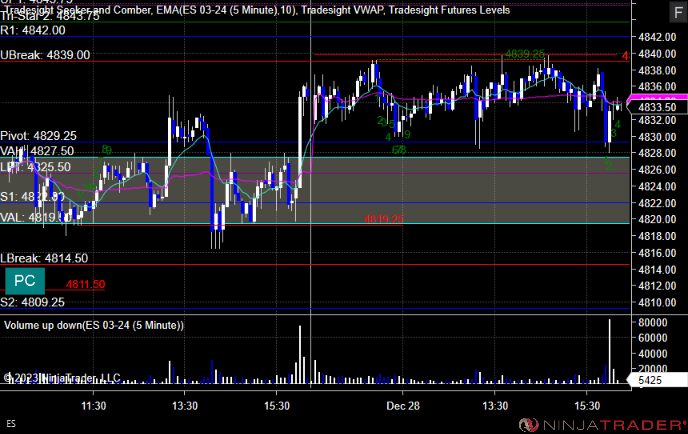
Task: Click the red 4811.50 price label
Action: pos(86,284)
